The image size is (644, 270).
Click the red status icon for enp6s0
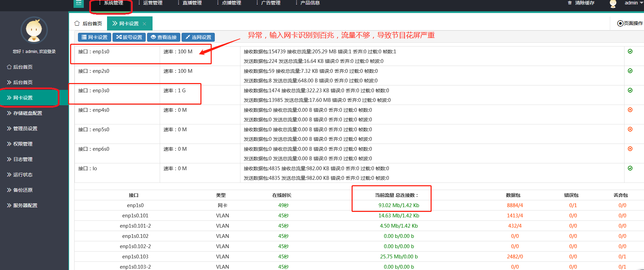630,149
